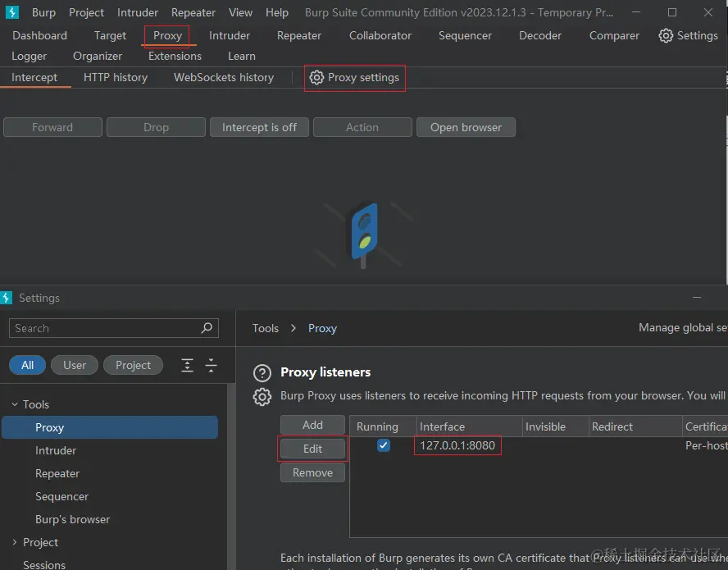The image size is (728, 570).
Task: Select the 127.0.0.1:8080 interface cell
Action: pos(457,445)
